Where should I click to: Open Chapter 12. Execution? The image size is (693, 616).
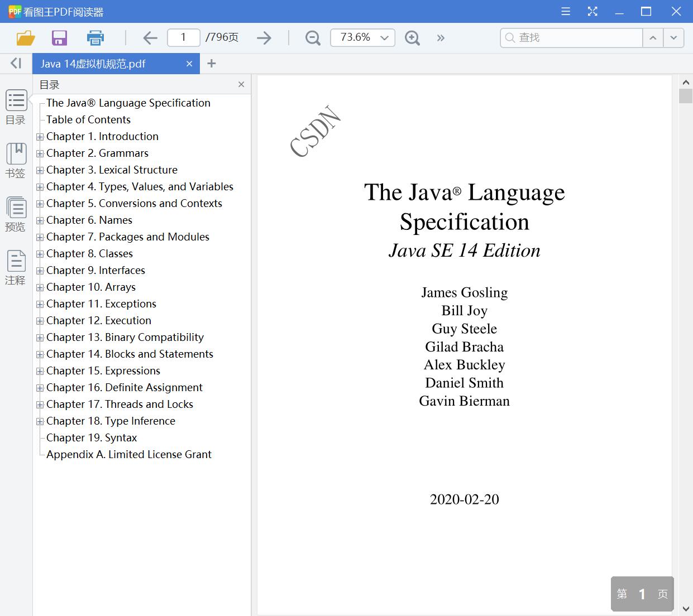(x=99, y=320)
